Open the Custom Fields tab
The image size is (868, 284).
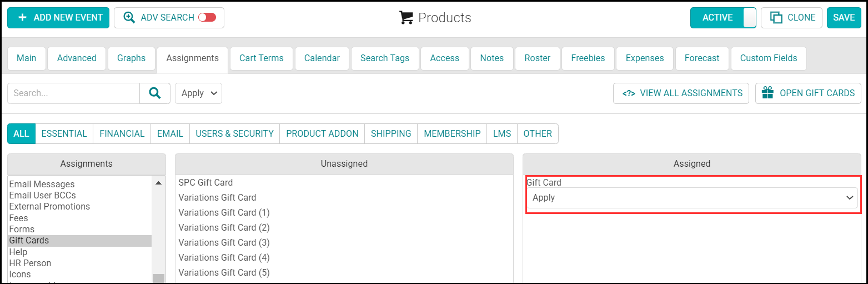(768, 58)
